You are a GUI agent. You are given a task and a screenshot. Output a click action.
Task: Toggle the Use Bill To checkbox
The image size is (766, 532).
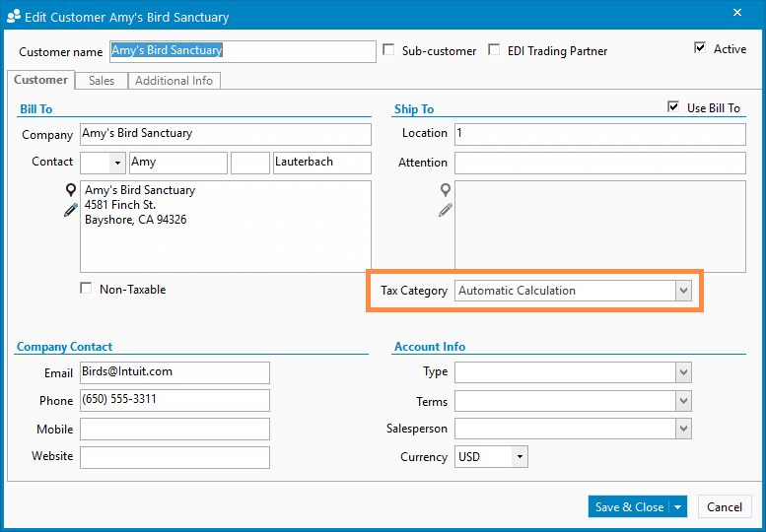tap(673, 107)
